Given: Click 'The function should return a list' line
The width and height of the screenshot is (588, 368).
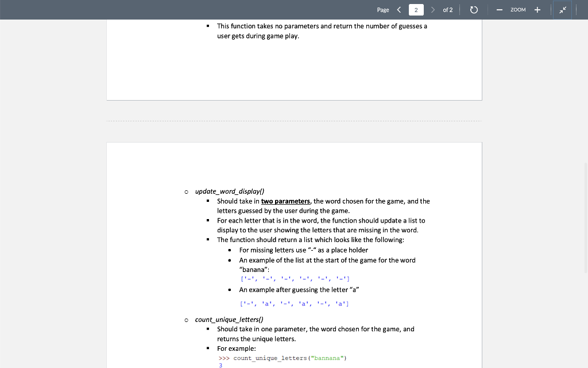Looking at the screenshot, I should point(311,240).
